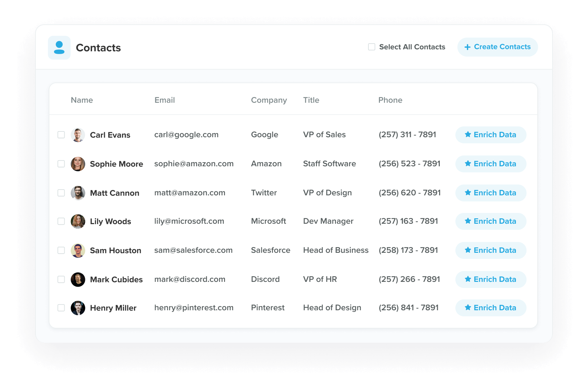
Task: Click the Head of Design title
Action: coord(332,308)
